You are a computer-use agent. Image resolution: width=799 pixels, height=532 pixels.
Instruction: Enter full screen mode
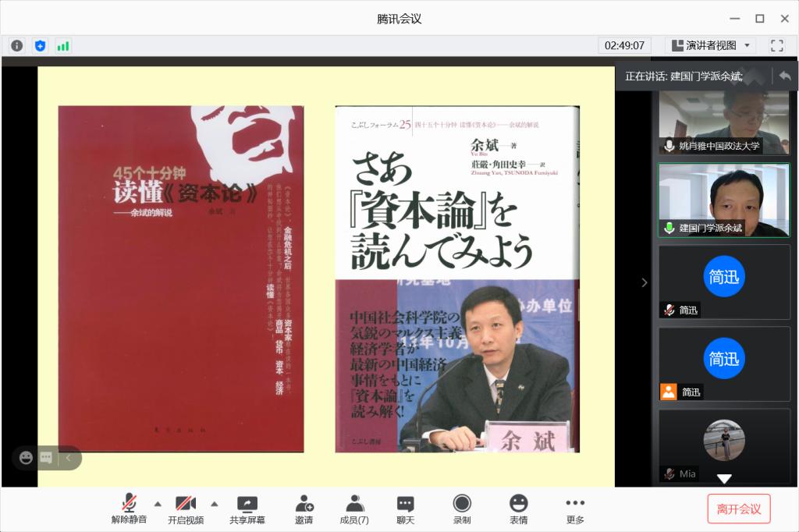tap(776, 45)
